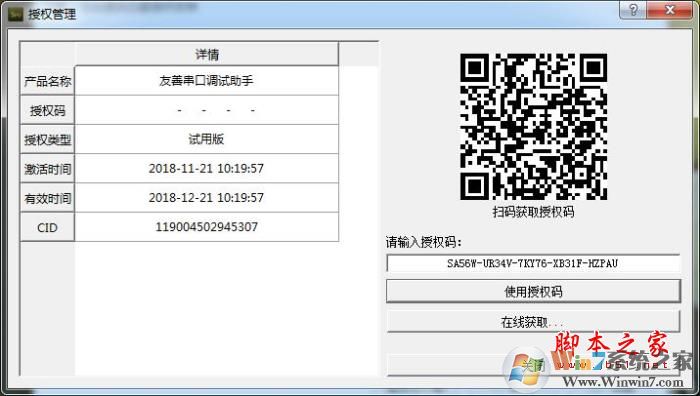Select the 授权类型 row header
This screenshot has width=700, height=396.
(x=47, y=140)
